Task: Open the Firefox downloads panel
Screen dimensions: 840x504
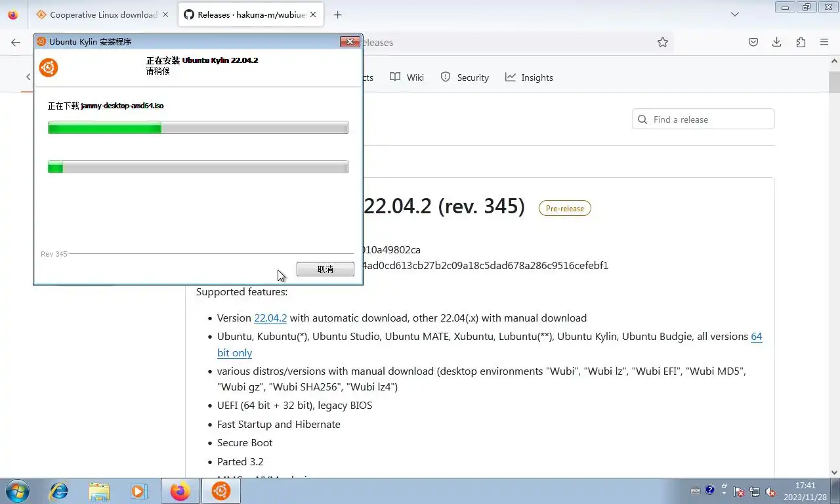Action: pyautogui.click(x=777, y=42)
